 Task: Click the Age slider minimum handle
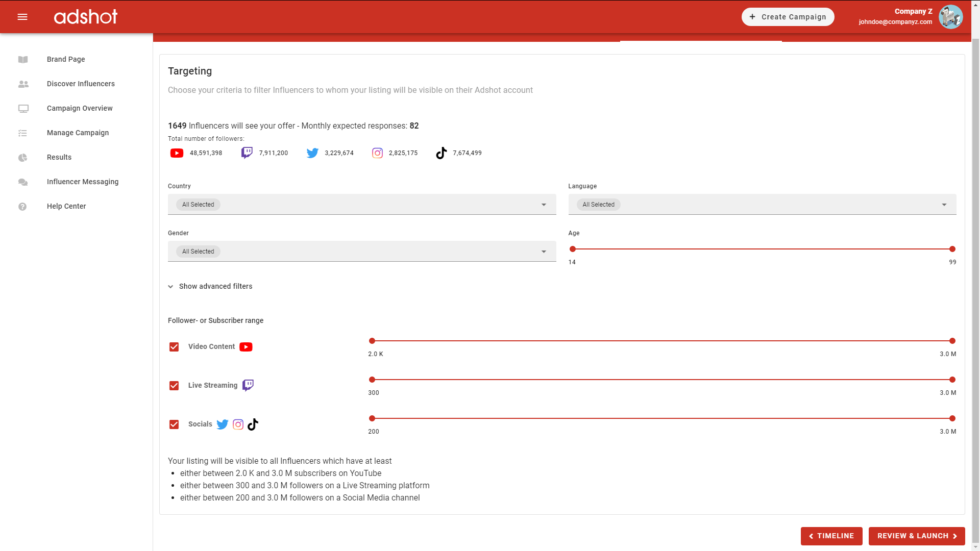573,249
